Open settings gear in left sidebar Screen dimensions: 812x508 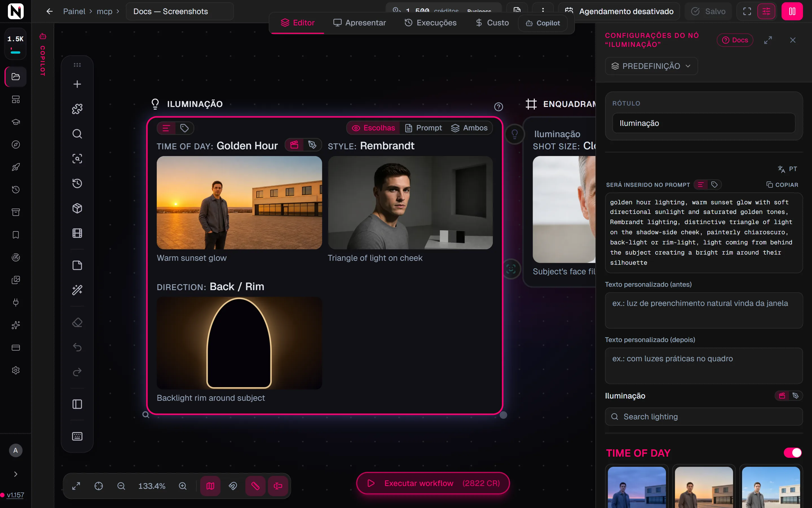point(16,370)
